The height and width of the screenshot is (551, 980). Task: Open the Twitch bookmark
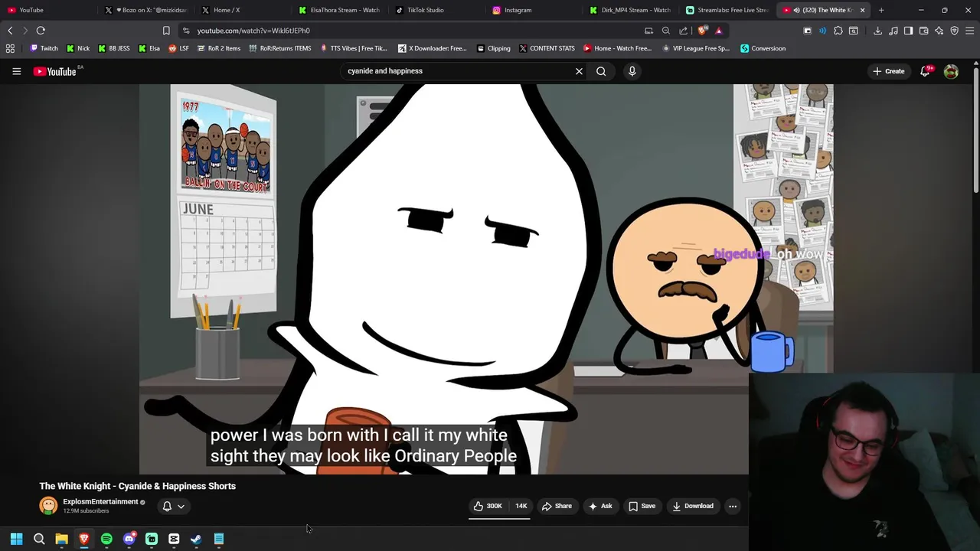point(44,48)
